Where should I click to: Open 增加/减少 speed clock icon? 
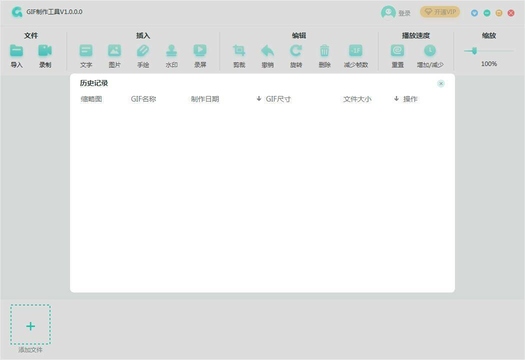pyautogui.click(x=430, y=51)
